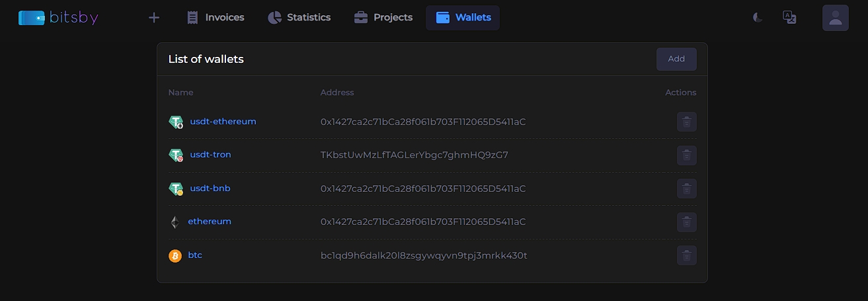Click the plus icon in navbar

154,18
